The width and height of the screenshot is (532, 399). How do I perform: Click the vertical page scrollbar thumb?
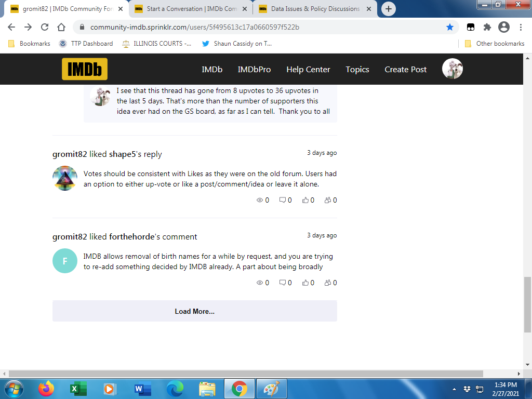click(527, 304)
